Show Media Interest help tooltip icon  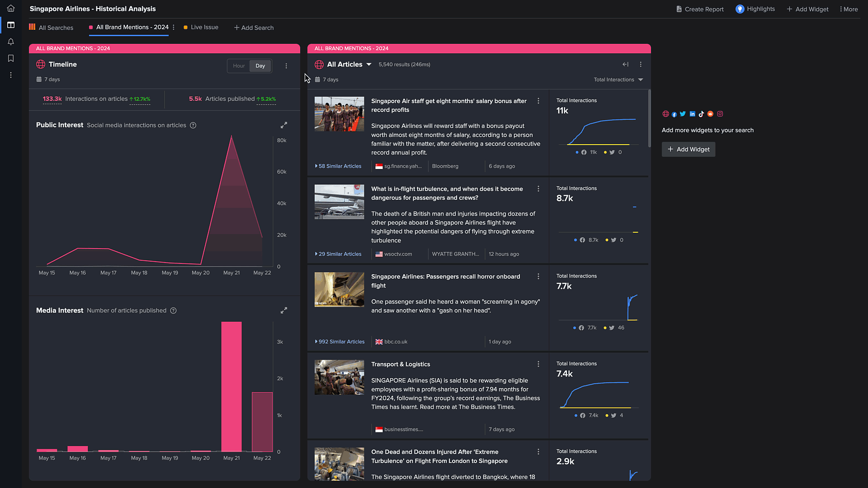point(173,310)
